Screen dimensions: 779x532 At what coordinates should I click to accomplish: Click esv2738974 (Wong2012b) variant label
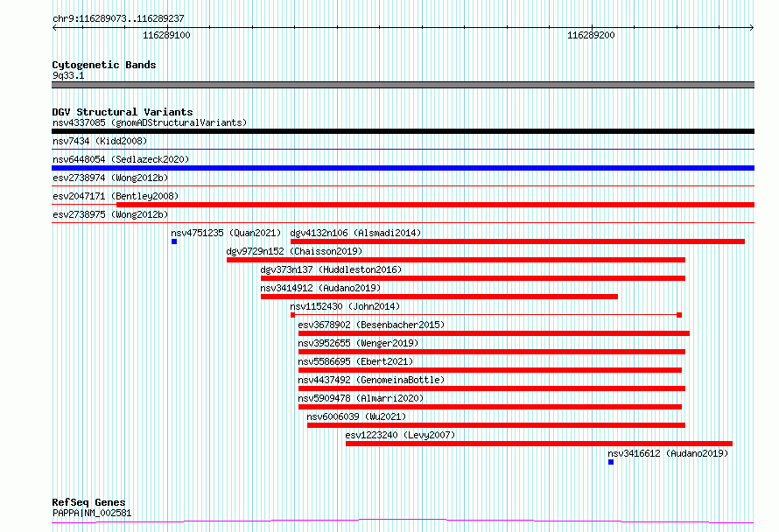pos(110,178)
